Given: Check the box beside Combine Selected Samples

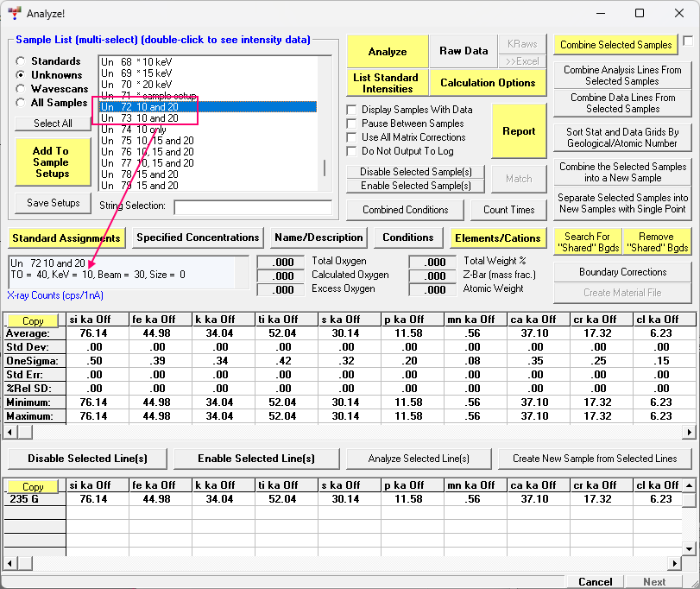Looking at the screenshot, I should click(688, 41).
